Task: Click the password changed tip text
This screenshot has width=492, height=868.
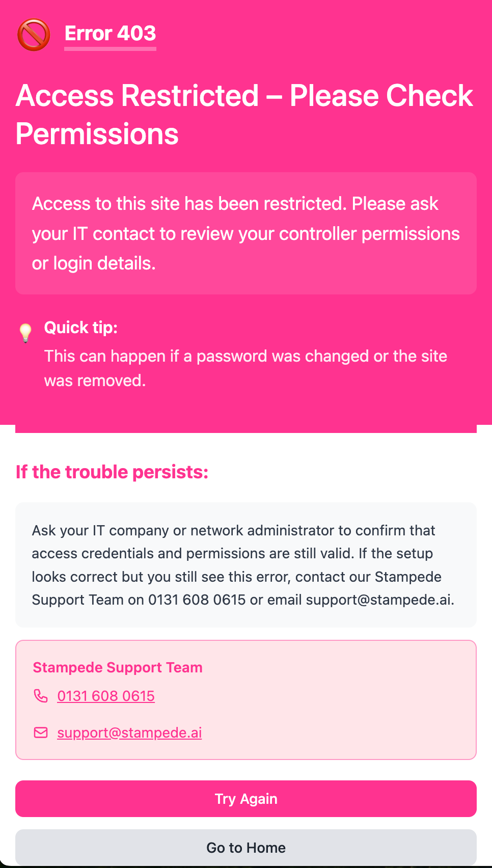Action: coord(245,368)
